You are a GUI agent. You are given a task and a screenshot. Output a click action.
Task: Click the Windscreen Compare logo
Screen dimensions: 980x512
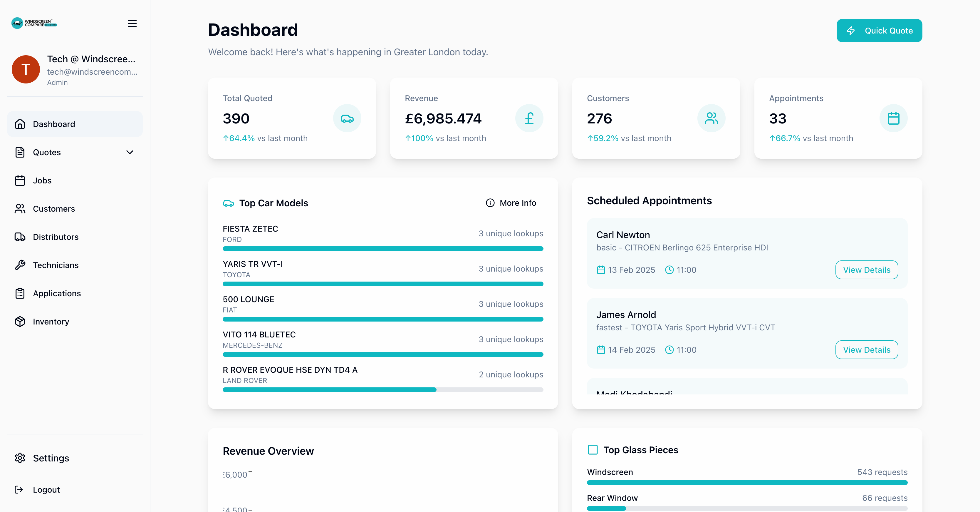coord(34,23)
